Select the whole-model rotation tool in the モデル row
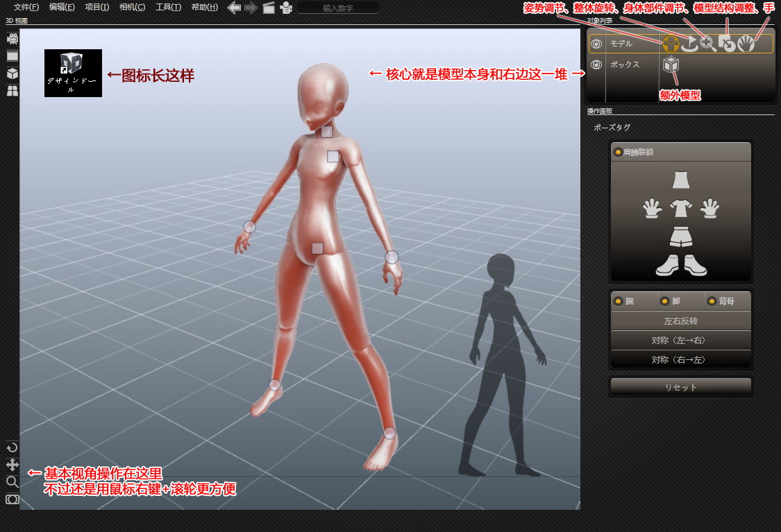Screen dimensions: 781x532 click(x=689, y=43)
